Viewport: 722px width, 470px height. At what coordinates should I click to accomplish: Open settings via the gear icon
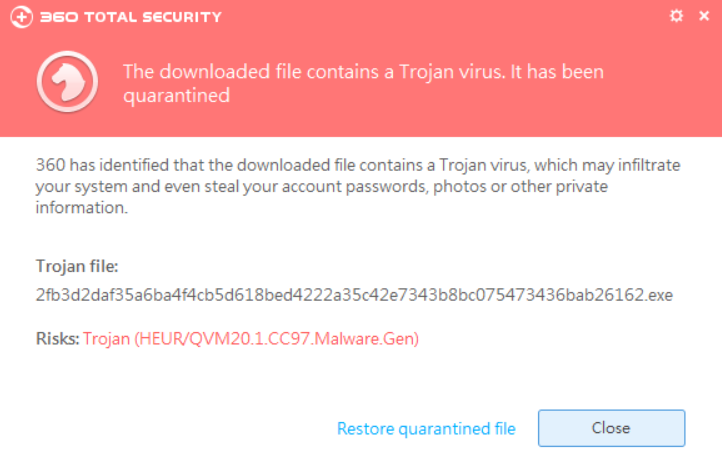tap(676, 16)
